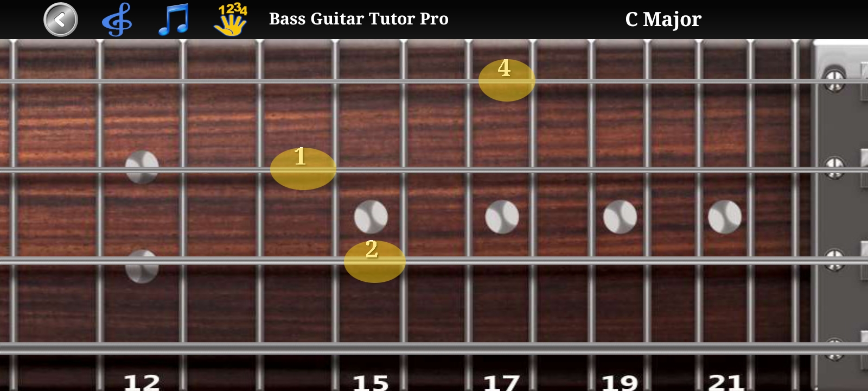Tap the upper 12th fret inlay dot
Viewport: 868px width, 391px height.
coord(142,166)
